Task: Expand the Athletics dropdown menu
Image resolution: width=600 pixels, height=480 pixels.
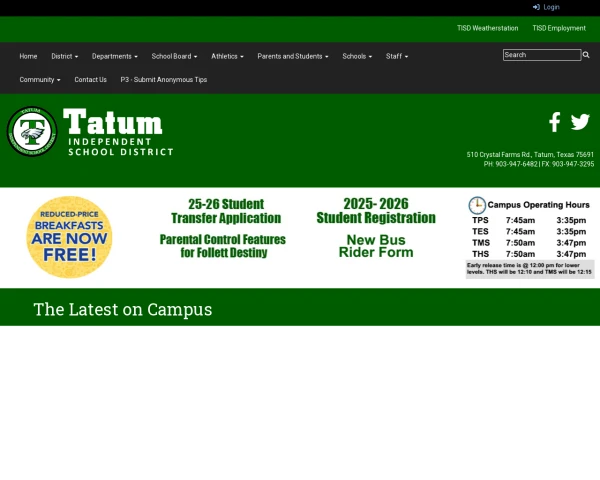Action: 227,56
